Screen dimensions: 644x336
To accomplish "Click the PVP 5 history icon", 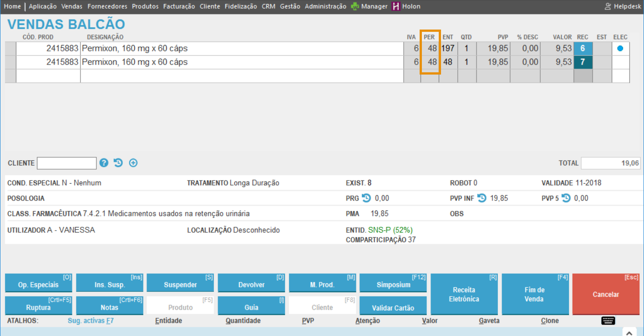I will point(566,198).
